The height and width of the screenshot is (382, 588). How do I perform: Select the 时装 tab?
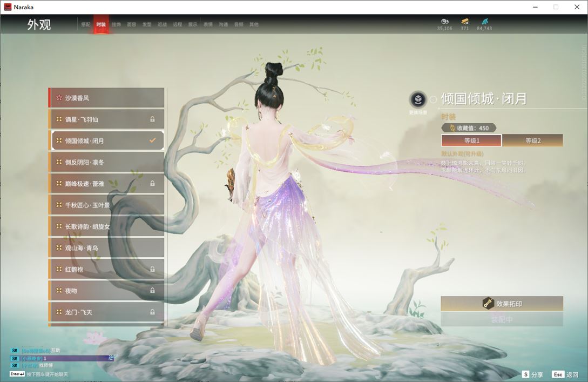coord(102,24)
